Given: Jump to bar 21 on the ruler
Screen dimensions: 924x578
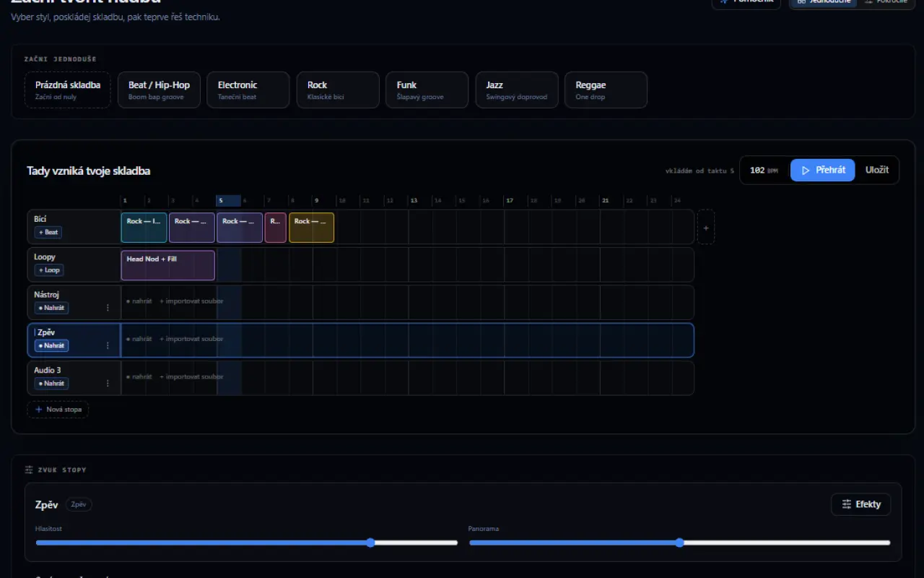Looking at the screenshot, I should [x=612, y=201].
